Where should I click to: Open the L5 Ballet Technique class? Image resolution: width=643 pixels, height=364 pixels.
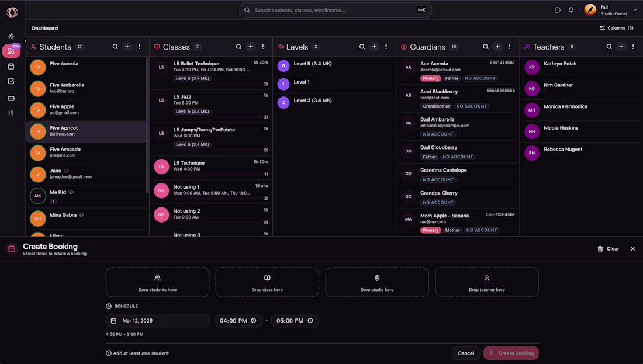211,74
